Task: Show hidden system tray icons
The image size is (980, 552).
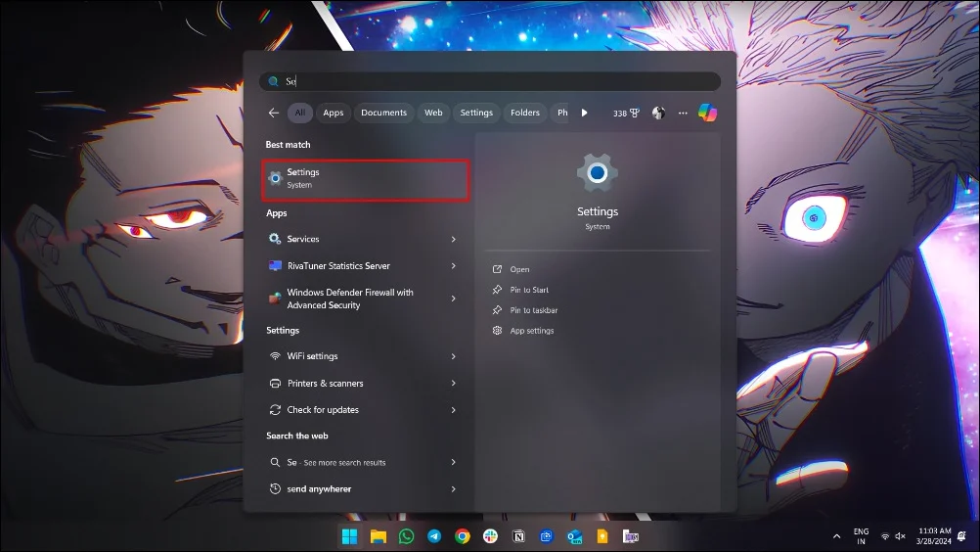Action: coord(836,536)
